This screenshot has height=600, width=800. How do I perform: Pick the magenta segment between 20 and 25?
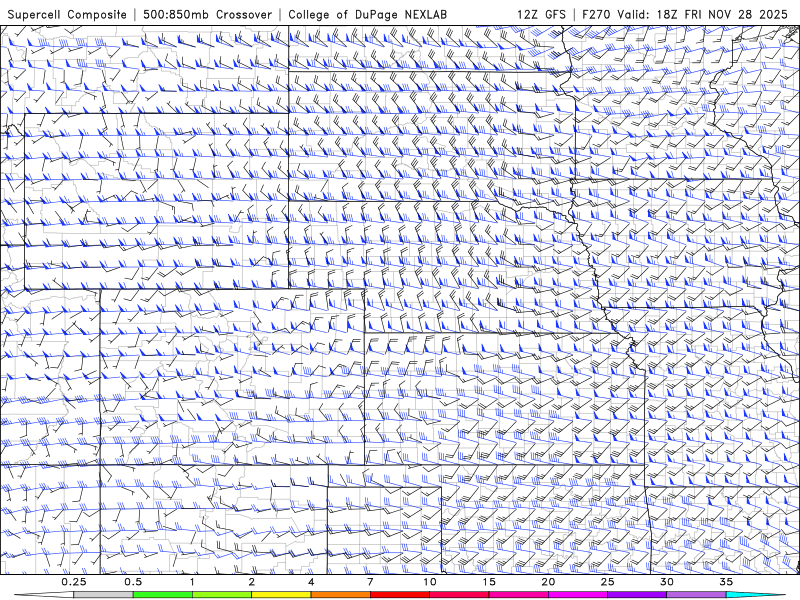[x=578, y=595]
